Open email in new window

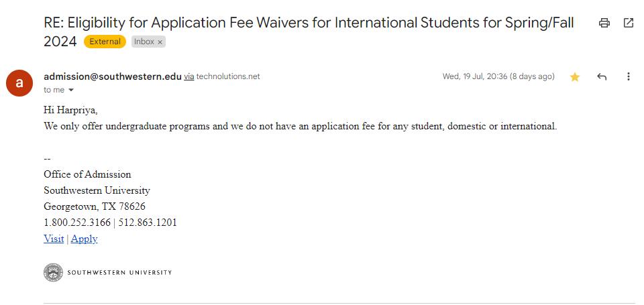tap(629, 23)
